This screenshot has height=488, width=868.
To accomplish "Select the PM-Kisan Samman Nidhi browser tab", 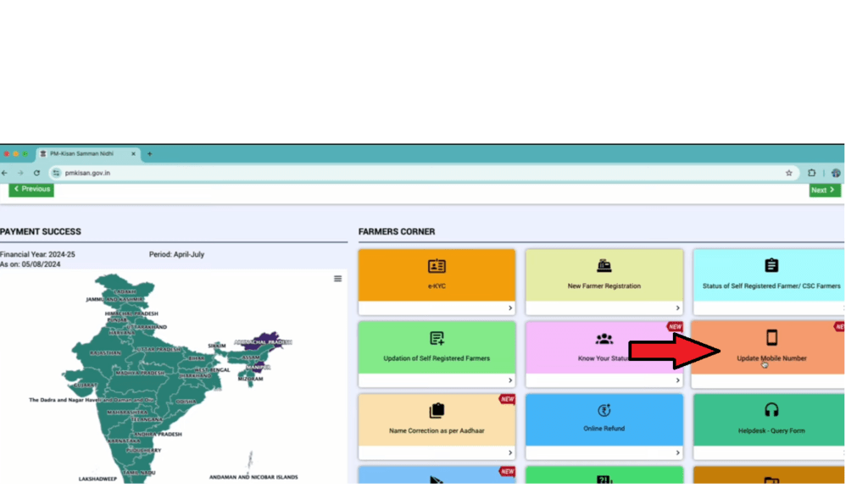I will point(87,154).
